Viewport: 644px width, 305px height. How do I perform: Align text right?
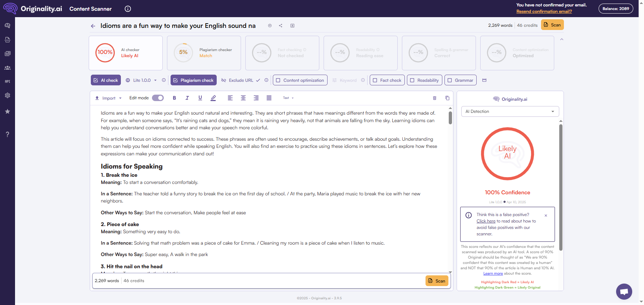[256, 98]
